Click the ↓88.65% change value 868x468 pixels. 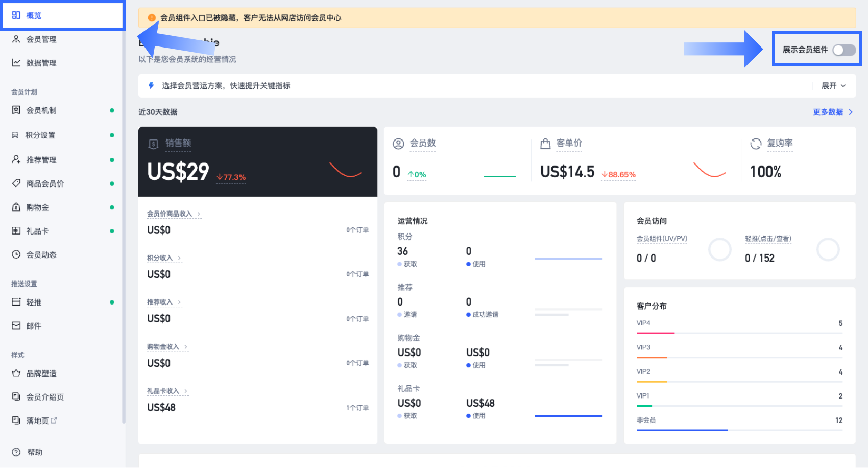618,175
